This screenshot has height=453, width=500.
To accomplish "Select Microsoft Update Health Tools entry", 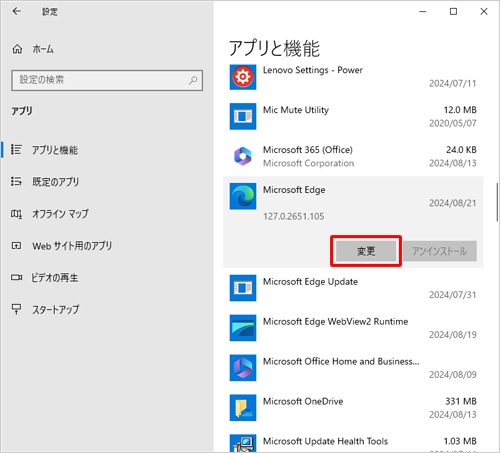I will click(353, 441).
